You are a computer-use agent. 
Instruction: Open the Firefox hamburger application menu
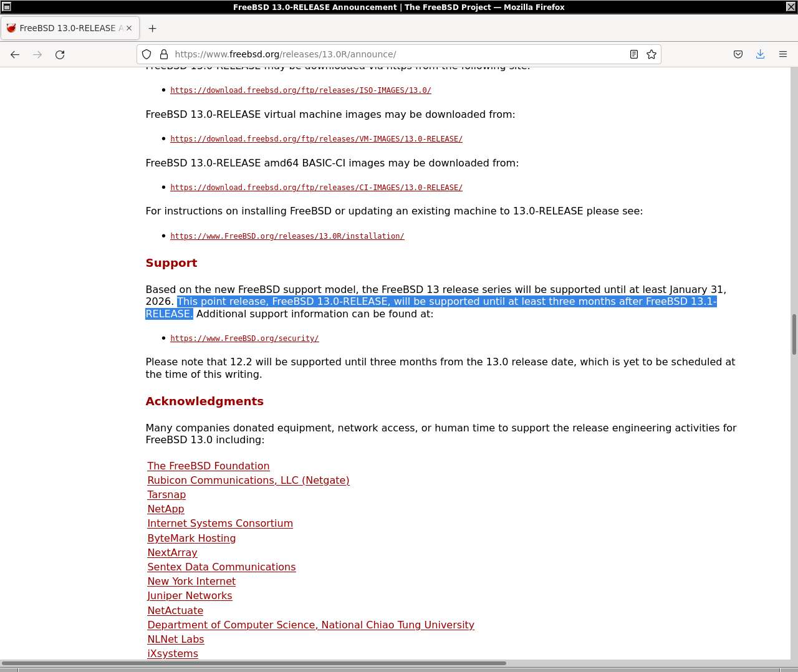(x=783, y=54)
